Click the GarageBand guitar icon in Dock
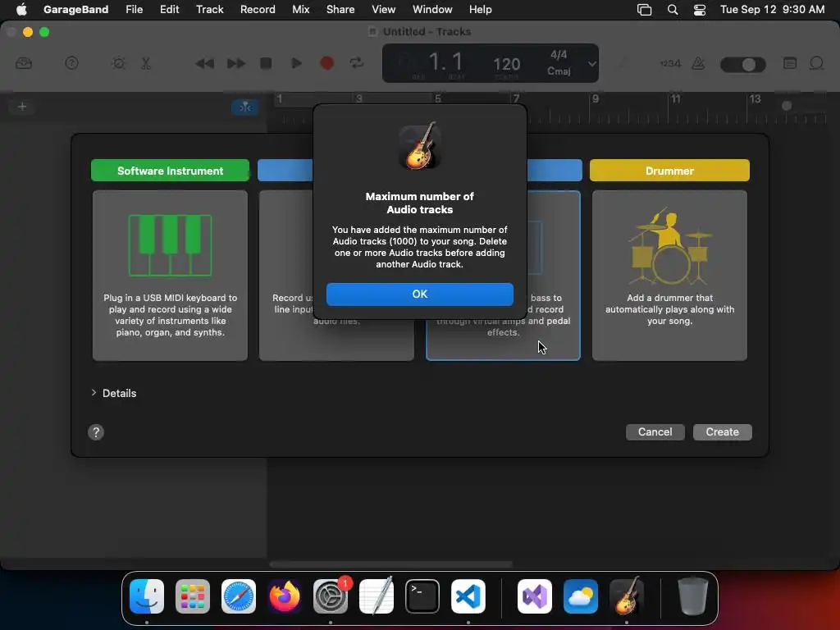 click(626, 596)
